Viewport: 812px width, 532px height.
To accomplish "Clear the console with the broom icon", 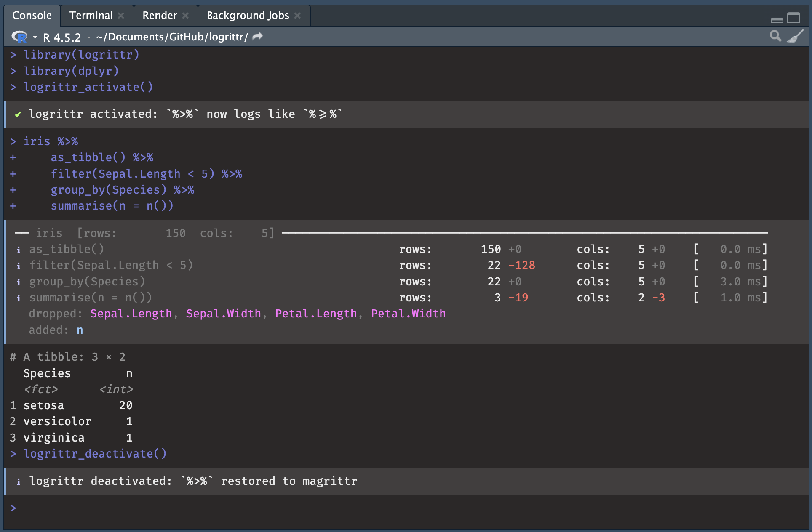I will 795,36.
